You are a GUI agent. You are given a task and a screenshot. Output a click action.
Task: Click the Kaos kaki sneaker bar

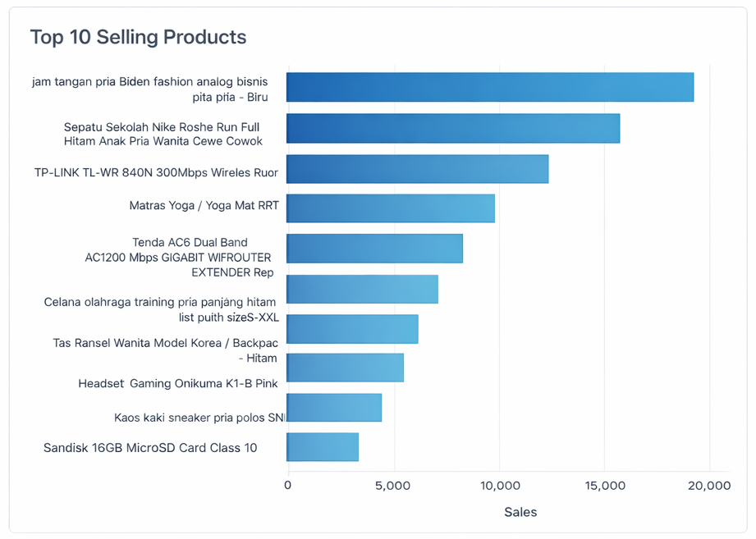pos(334,408)
